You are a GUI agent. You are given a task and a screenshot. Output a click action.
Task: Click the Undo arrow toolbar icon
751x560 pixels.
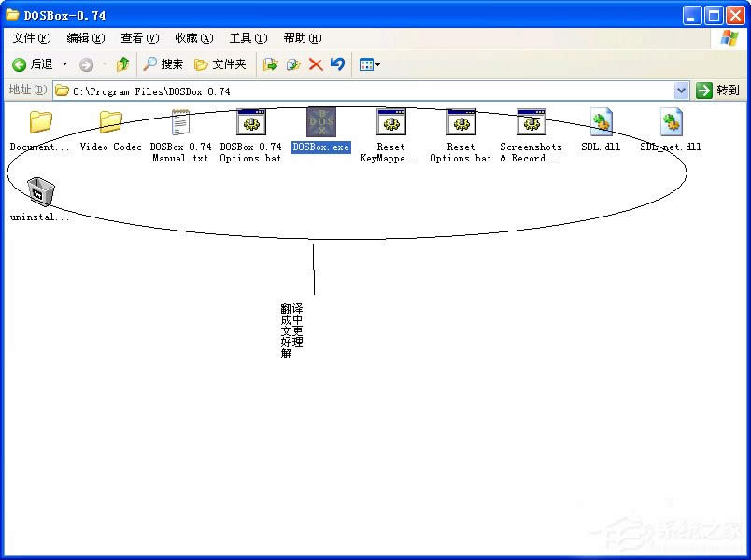tap(337, 63)
